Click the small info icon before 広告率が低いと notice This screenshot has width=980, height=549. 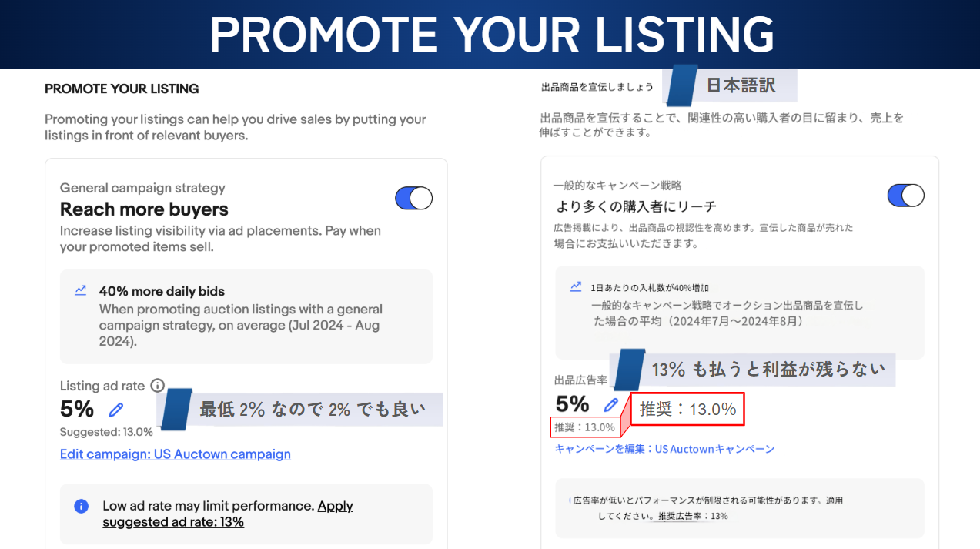tap(570, 500)
